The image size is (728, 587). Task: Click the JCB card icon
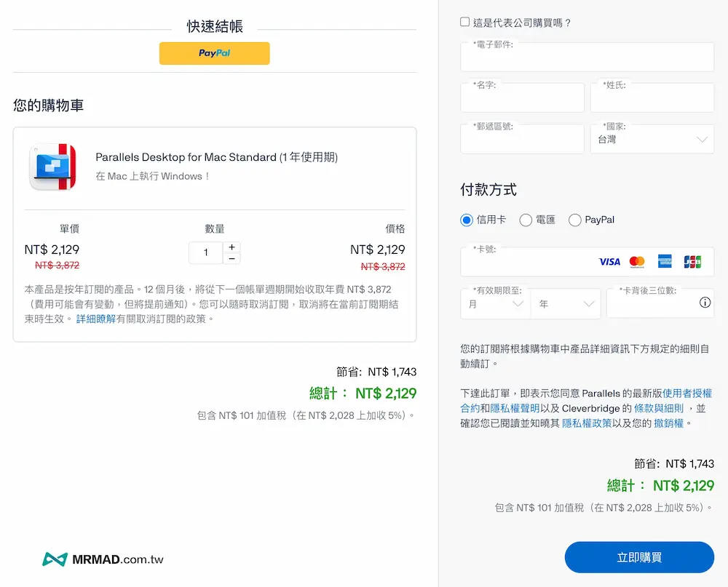694,262
